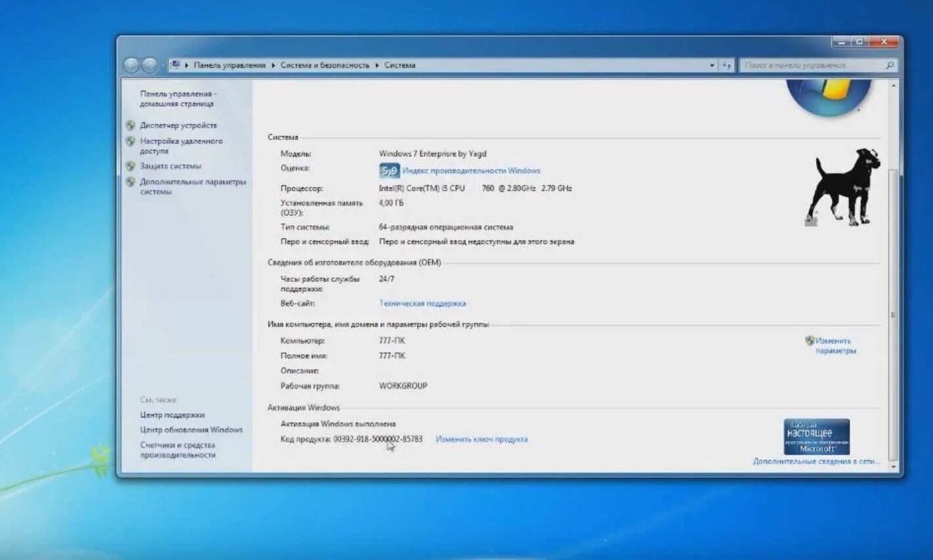This screenshot has width=933, height=560.
Task: Open Настройка удаленного доступа
Action: [x=181, y=146]
